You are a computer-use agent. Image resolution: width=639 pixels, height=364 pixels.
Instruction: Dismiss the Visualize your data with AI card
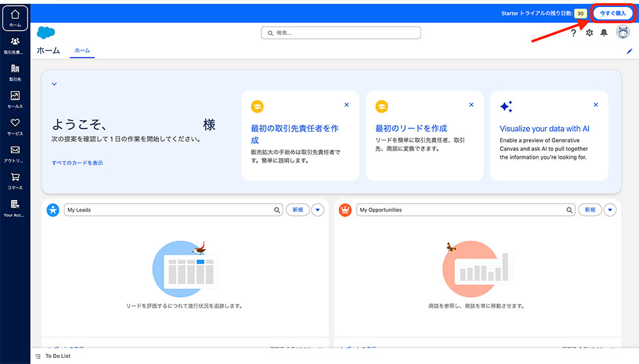pyautogui.click(x=596, y=105)
